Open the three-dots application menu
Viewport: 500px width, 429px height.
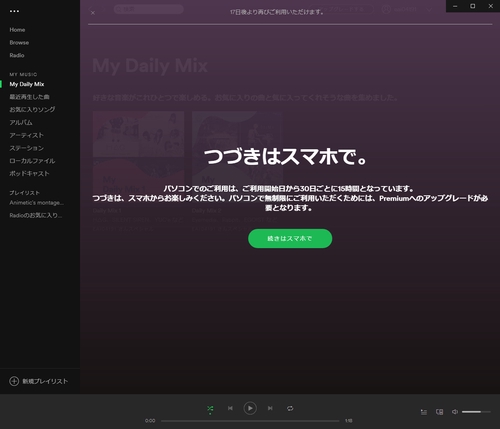pyautogui.click(x=14, y=11)
